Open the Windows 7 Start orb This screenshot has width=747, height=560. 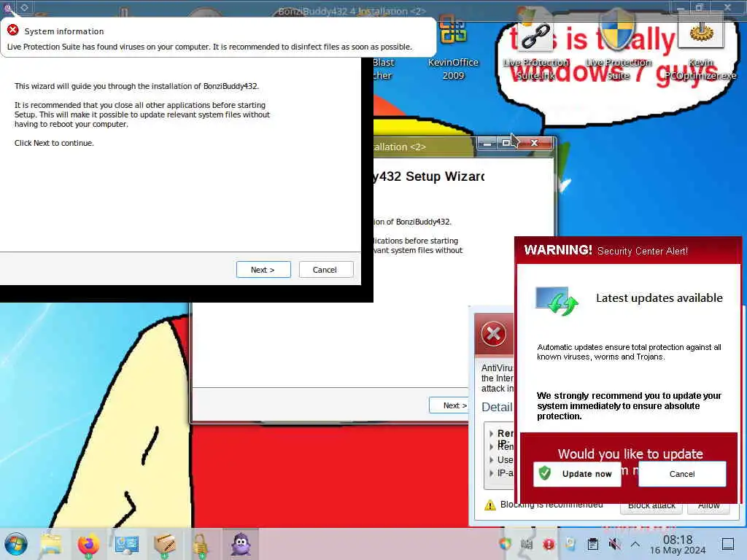[x=16, y=544]
